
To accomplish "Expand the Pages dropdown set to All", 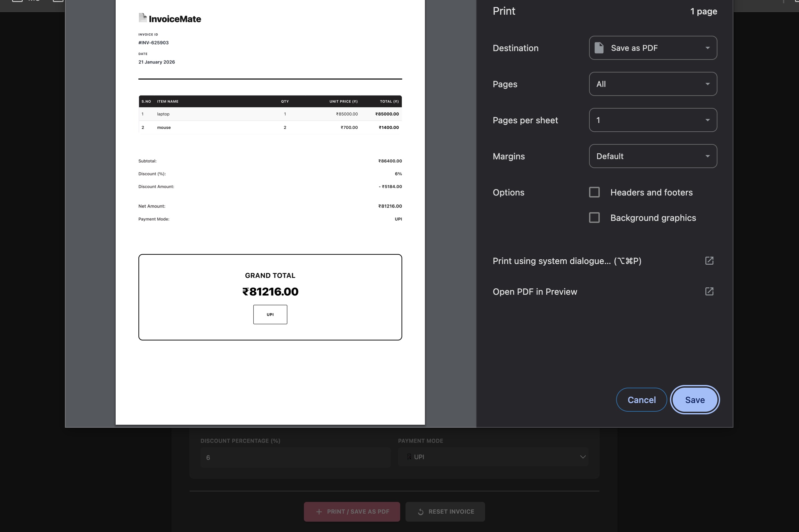I will click(x=653, y=84).
